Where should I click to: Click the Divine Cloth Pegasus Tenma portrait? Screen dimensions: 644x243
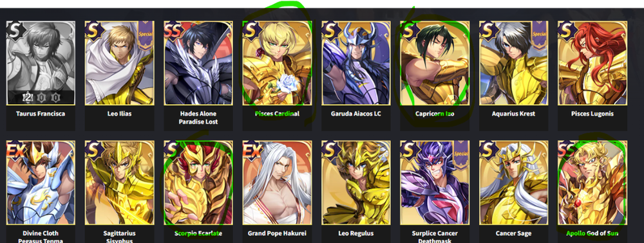pyautogui.click(x=41, y=183)
